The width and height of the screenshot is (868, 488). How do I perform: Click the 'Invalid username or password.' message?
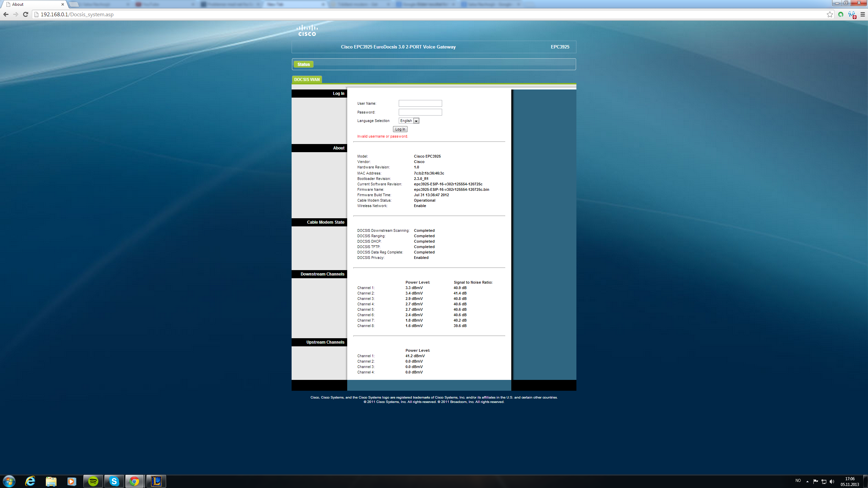pos(382,136)
